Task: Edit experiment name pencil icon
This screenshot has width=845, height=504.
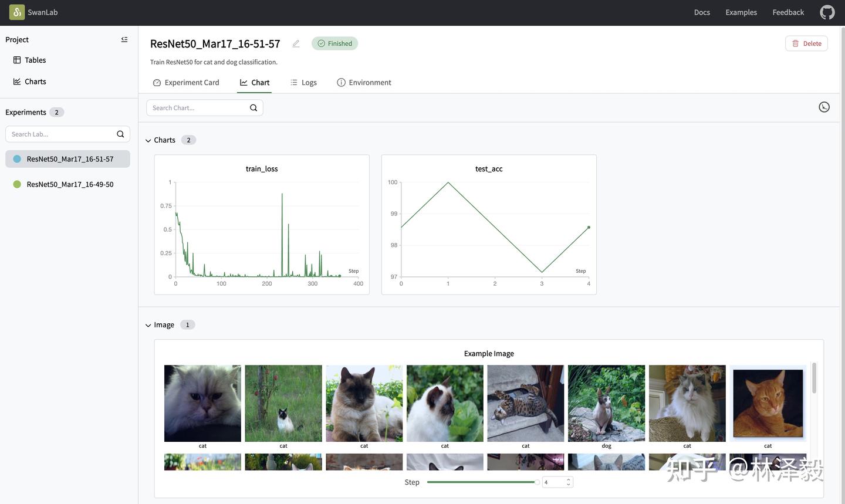Action: 296,43
